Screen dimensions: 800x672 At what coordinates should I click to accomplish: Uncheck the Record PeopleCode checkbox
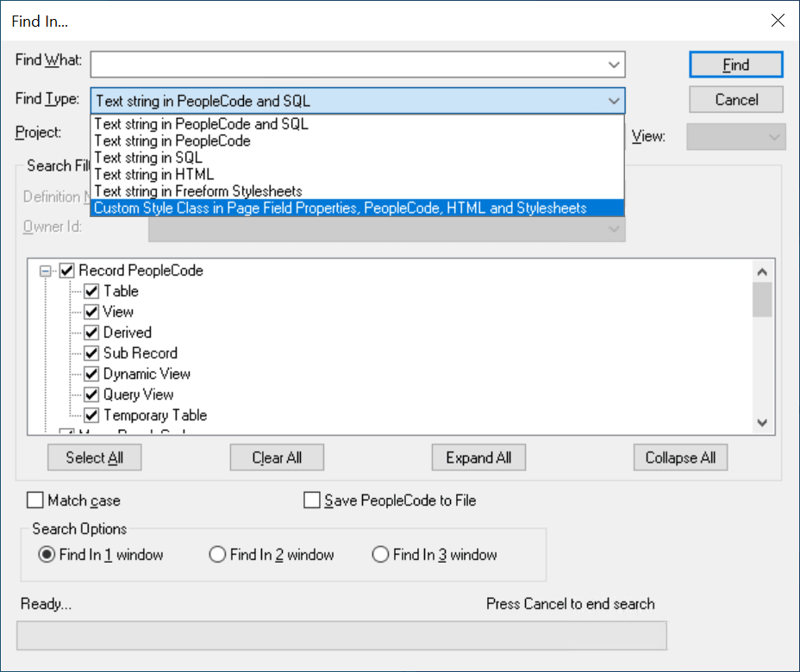tap(67, 271)
